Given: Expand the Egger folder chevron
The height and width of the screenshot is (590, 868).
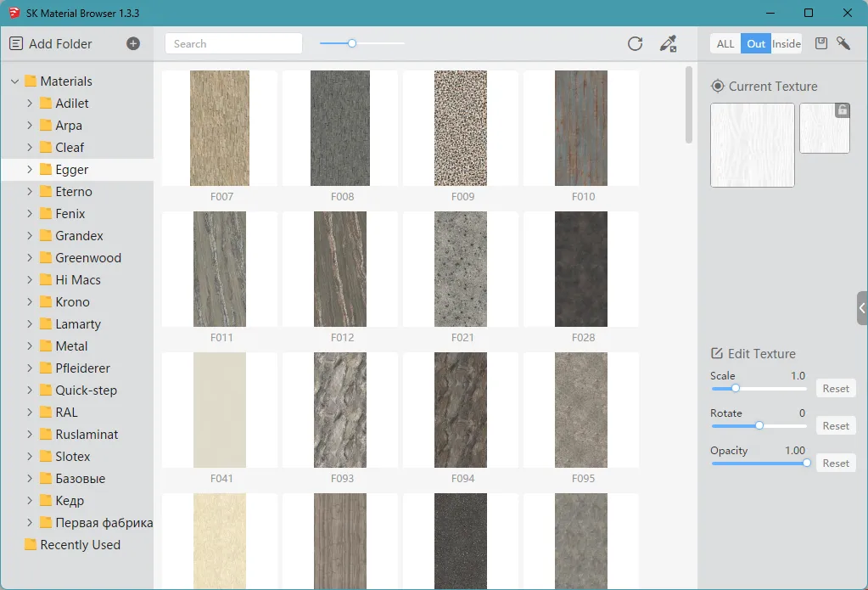Looking at the screenshot, I should coord(30,170).
